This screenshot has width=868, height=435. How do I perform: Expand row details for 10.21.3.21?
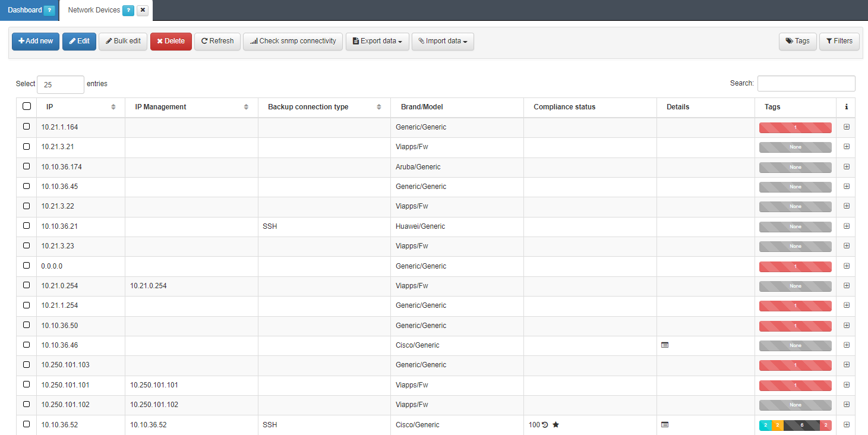pyautogui.click(x=847, y=147)
